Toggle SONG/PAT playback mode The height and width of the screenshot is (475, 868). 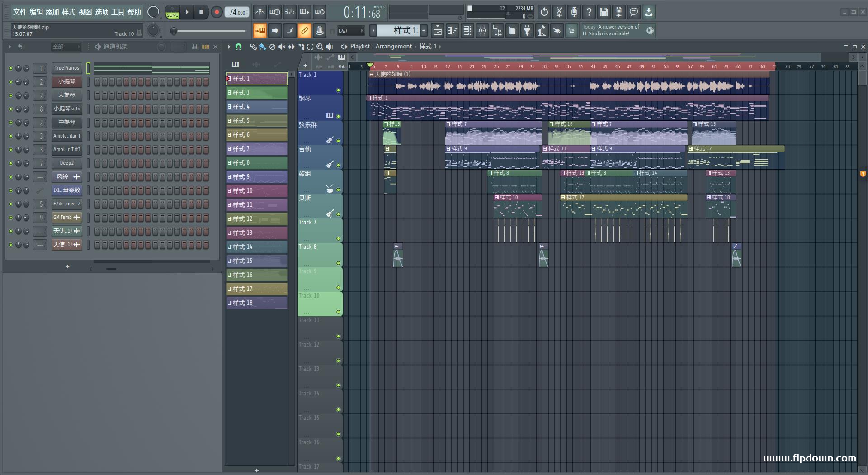[172, 12]
